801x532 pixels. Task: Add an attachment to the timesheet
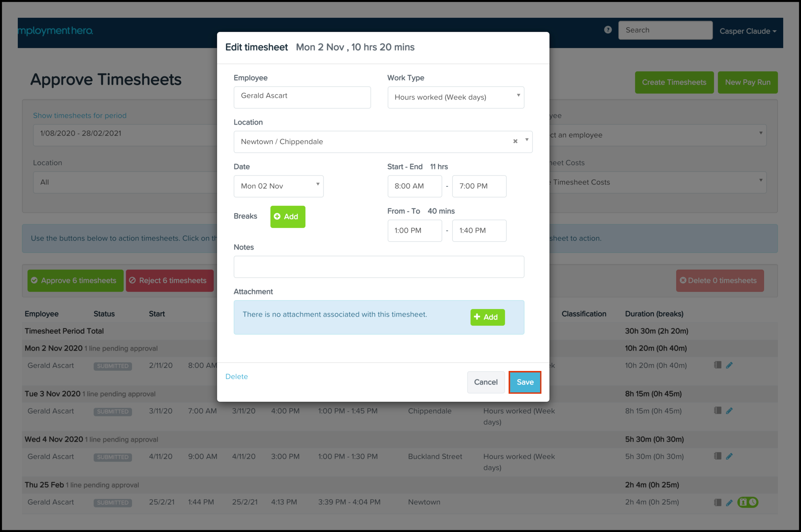[x=487, y=317]
